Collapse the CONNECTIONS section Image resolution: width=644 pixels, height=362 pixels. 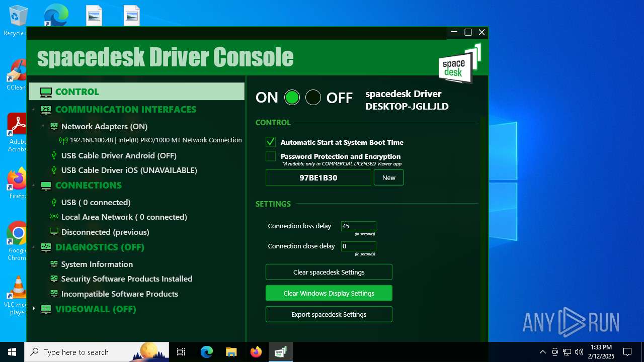coord(34,186)
